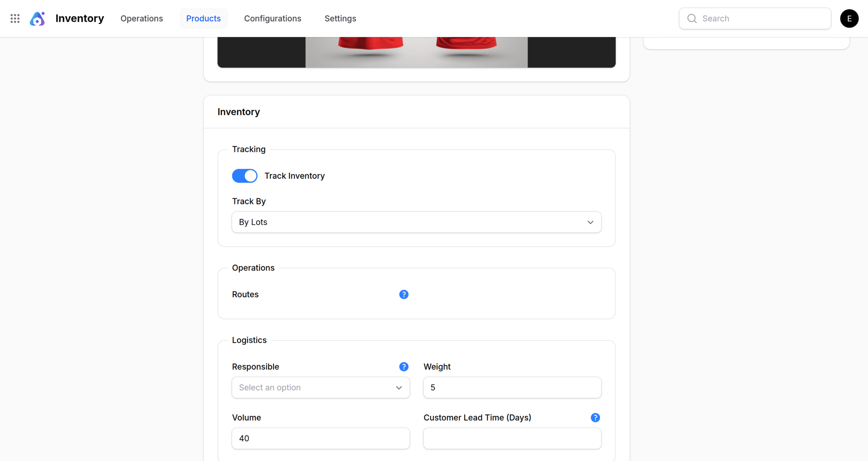Open the apps grid launcher icon
The width and height of the screenshot is (868, 461).
[x=15, y=18]
